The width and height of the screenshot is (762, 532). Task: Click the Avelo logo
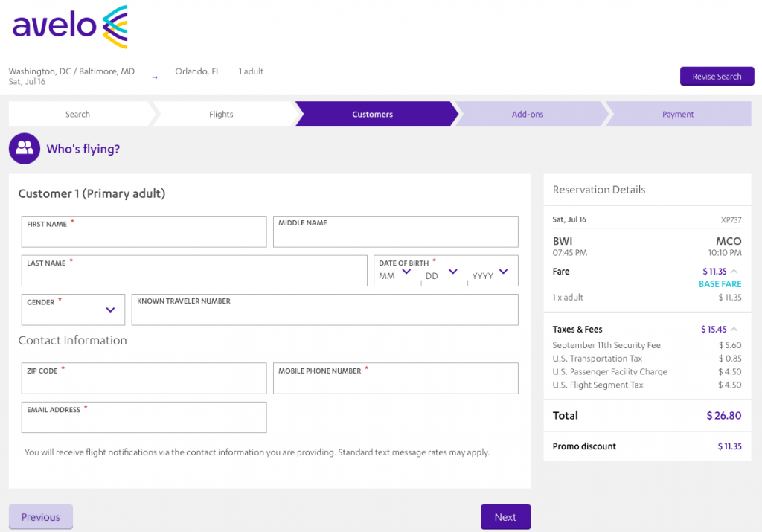(x=70, y=27)
